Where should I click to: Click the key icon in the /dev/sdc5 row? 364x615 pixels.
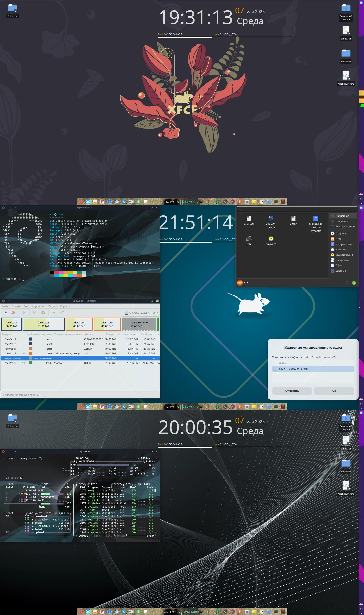(24, 353)
